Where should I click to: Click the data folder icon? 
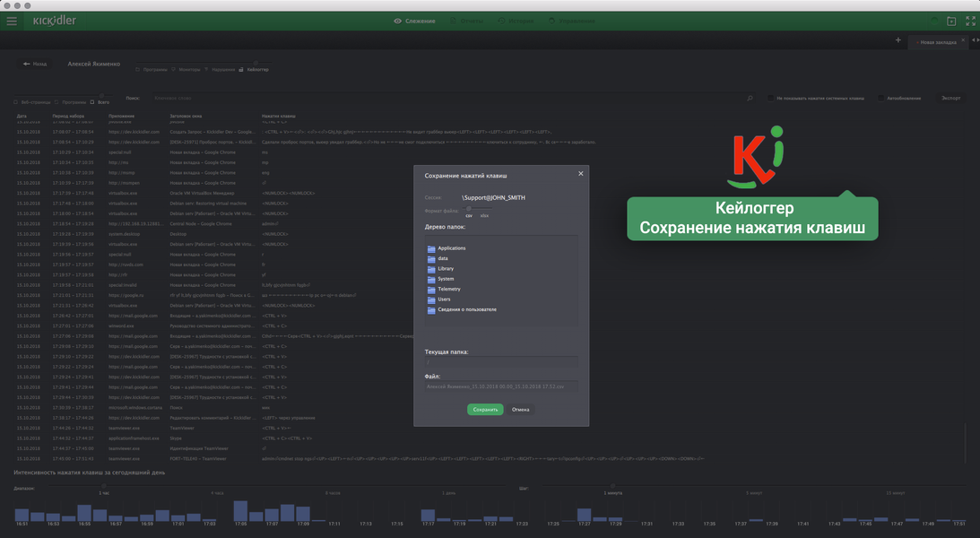pyautogui.click(x=431, y=259)
